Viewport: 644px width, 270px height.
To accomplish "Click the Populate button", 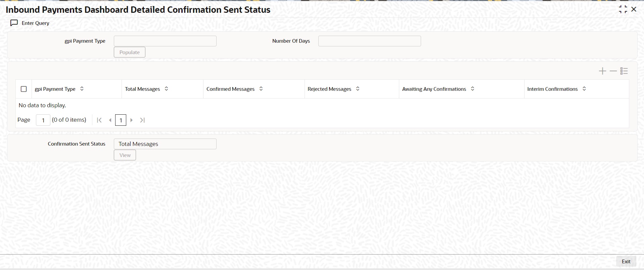I will click(130, 52).
